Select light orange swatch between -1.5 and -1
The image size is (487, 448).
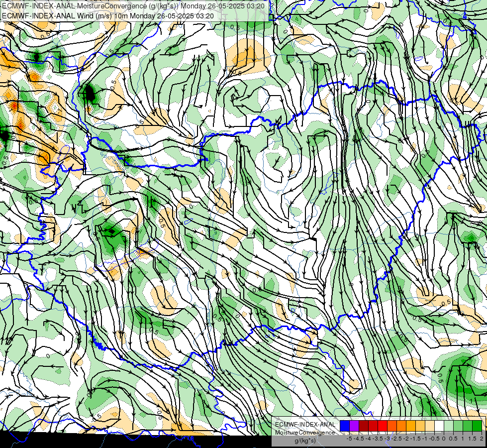[x=420, y=426]
